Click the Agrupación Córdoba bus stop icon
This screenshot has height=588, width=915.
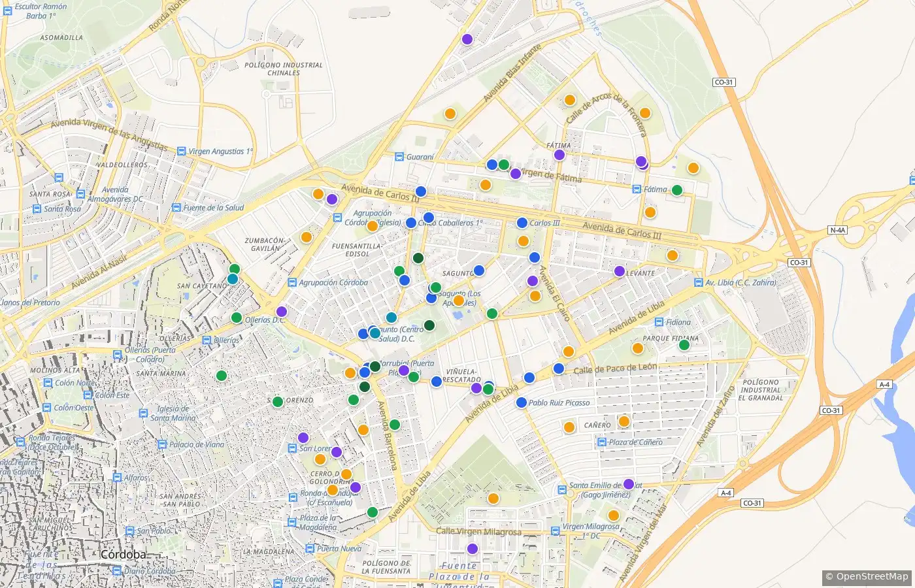[291, 283]
